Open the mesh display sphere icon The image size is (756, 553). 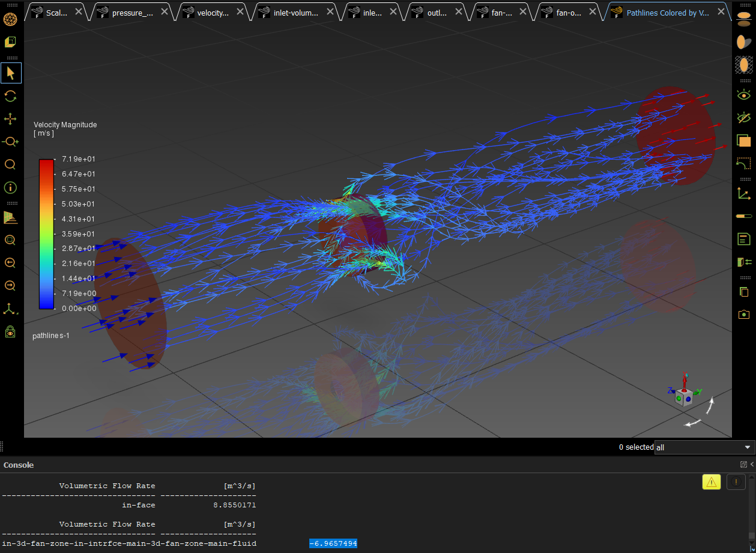[10, 19]
